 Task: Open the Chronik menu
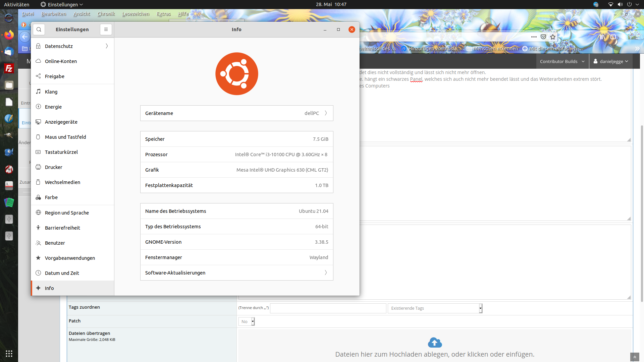click(x=106, y=14)
